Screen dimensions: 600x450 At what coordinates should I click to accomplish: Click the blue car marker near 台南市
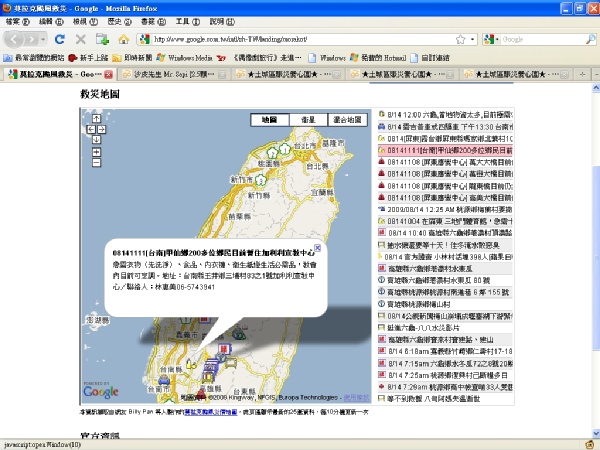[164, 380]
